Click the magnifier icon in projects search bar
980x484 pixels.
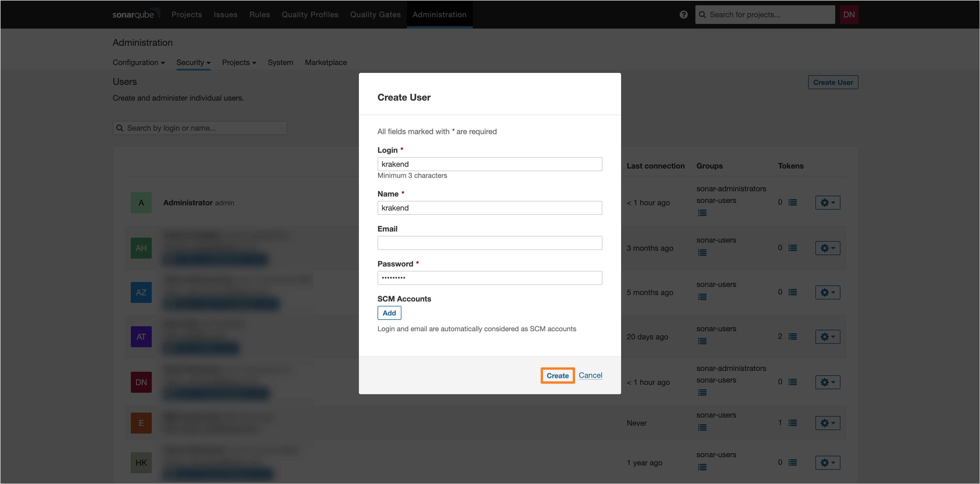coord(702,15)
